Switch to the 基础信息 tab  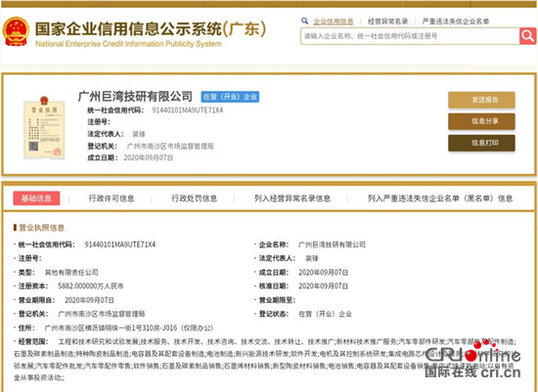[36, 198]
